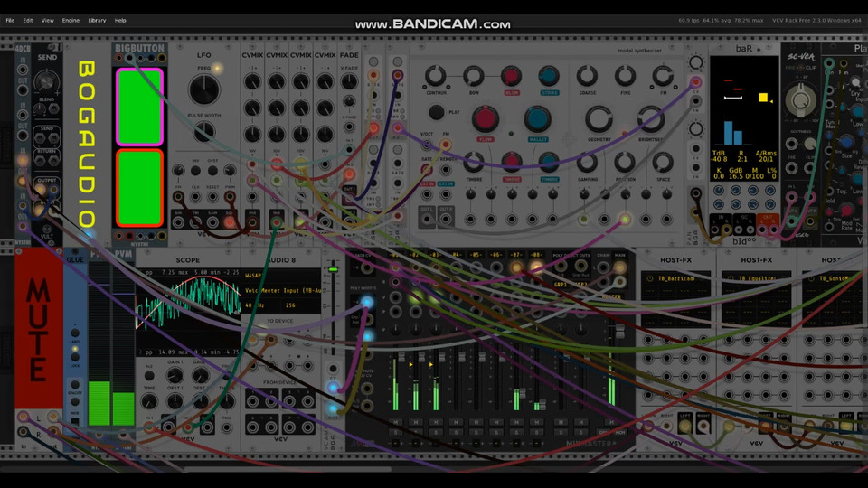Screen dimensions: 868x488
Task: Toggle the OFST button on the LFO
Action: 212,171
